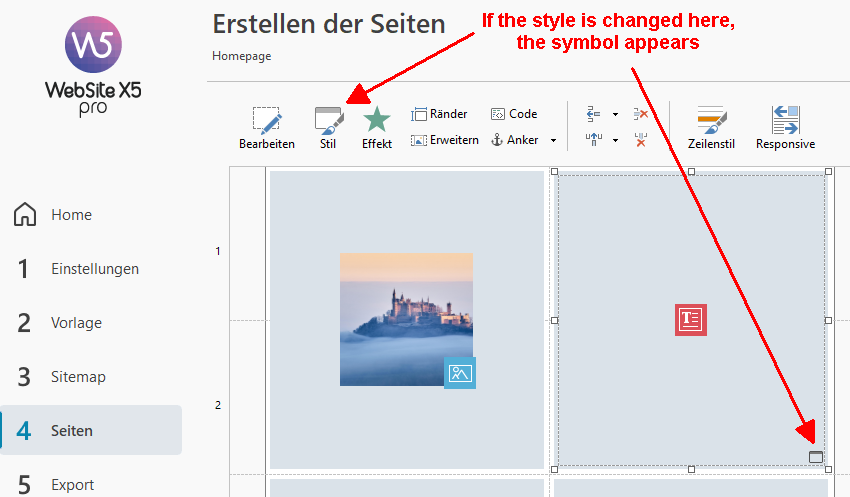Navigate to step 2 Vorlage

tap(76, 323)
